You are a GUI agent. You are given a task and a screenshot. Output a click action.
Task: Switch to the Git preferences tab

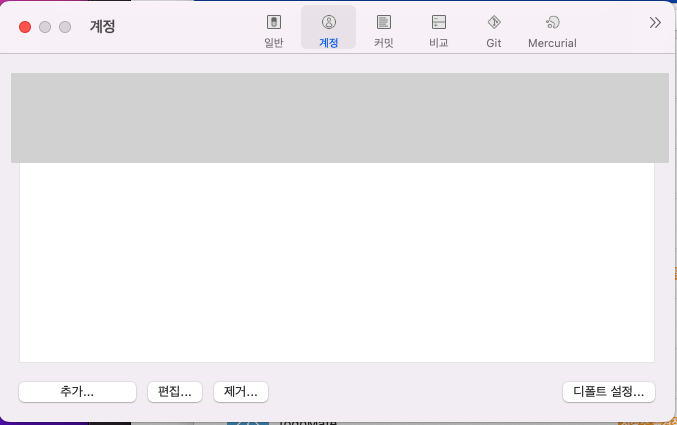(x=494, y=30)
